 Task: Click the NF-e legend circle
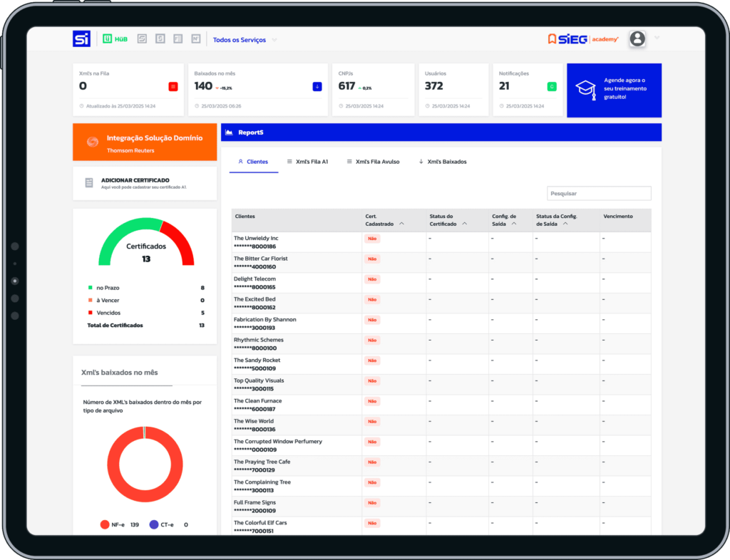[105, 524]
